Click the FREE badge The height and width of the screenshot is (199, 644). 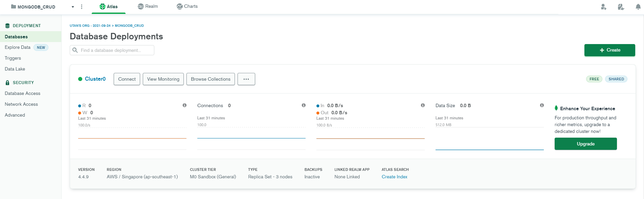click(x=594, y=79)
